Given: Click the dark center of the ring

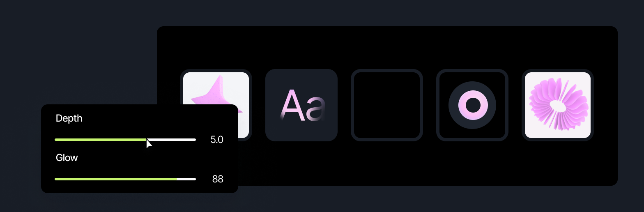Looking at the screenshot, I should pyautogui.click(x=473, y=105).
